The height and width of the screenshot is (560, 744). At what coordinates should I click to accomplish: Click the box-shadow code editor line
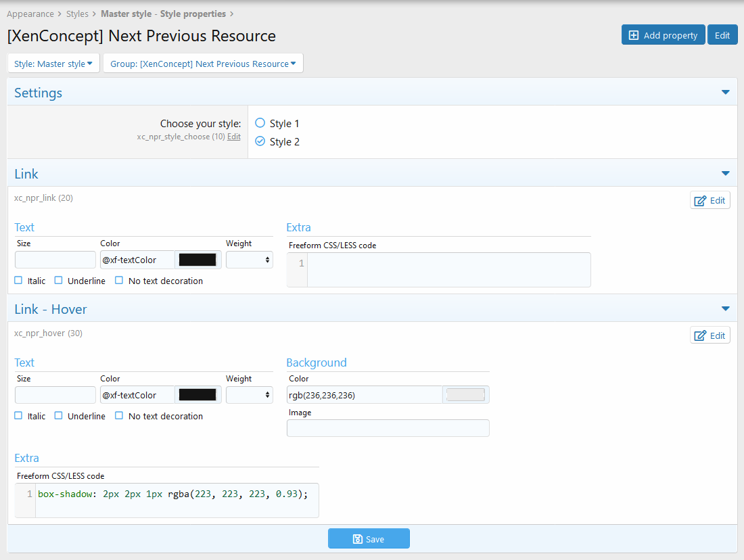coord(172,494)
